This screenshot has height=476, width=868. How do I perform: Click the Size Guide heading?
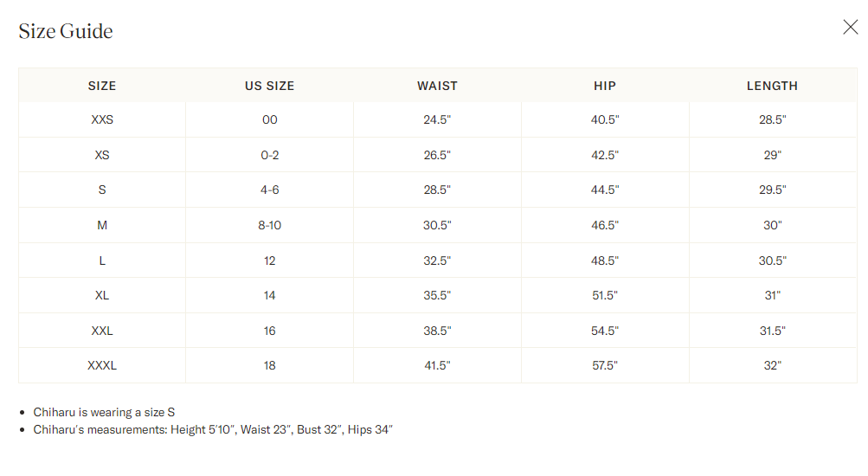[66, 32]
